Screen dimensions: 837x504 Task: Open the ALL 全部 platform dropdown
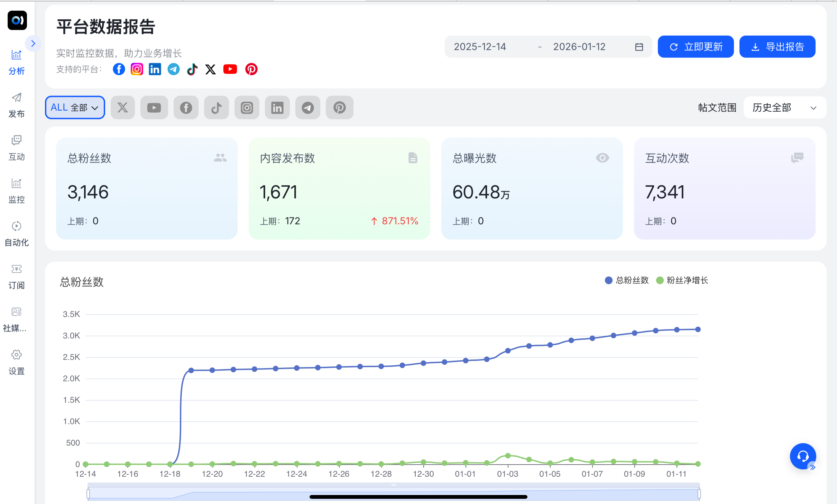click(x=75, y=108)
